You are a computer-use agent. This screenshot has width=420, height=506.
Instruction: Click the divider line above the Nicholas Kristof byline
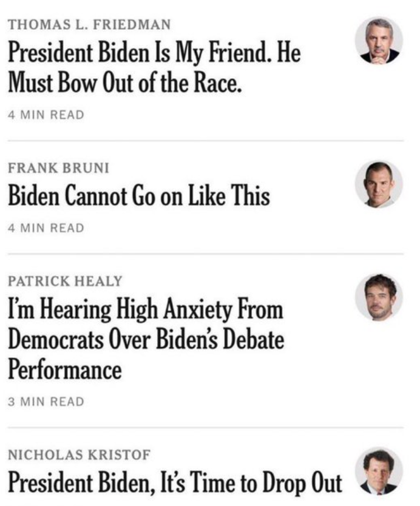click(x=206, y=428)
